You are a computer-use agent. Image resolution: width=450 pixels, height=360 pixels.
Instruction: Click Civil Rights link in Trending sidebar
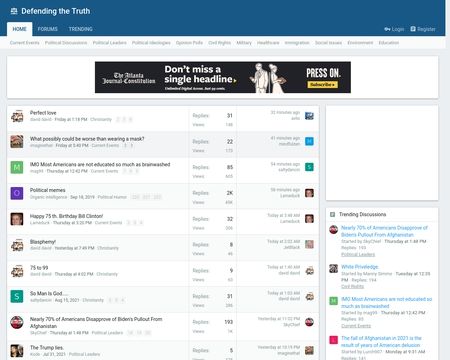[352, 286]
